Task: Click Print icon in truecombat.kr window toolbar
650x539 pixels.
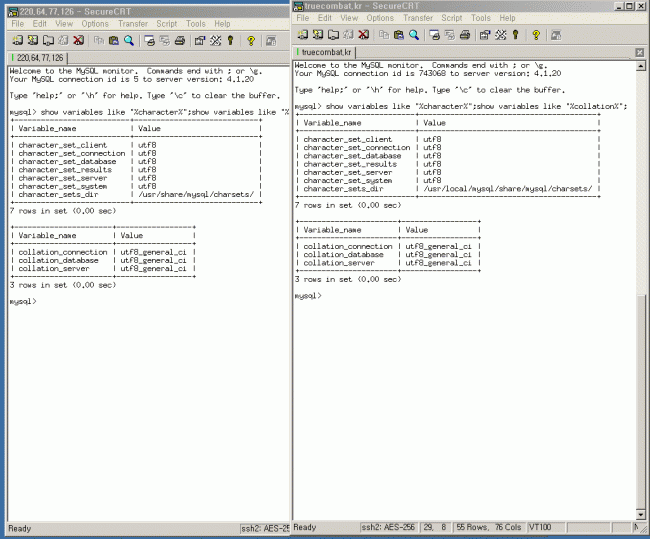Action: tap(465, 34)
